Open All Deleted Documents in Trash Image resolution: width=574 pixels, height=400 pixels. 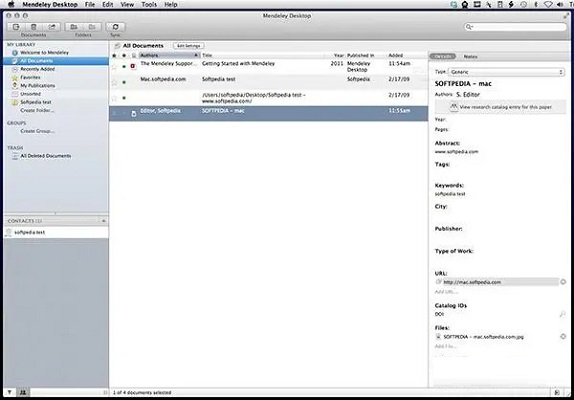(x=45, y=156)
